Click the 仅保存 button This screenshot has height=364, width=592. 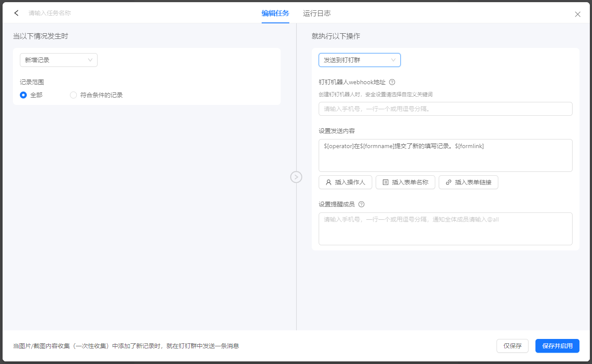[513, 346]
